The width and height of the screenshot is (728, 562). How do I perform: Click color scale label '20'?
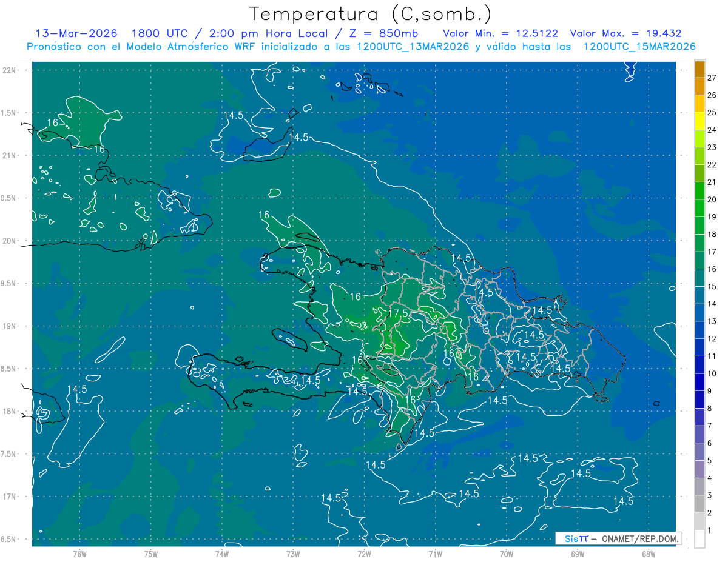(712, 199)
